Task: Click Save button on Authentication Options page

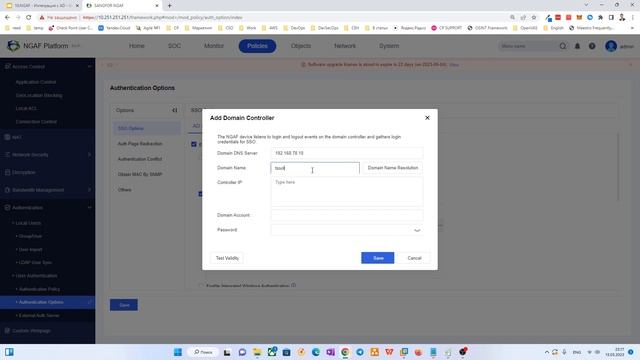Action: 124,305
